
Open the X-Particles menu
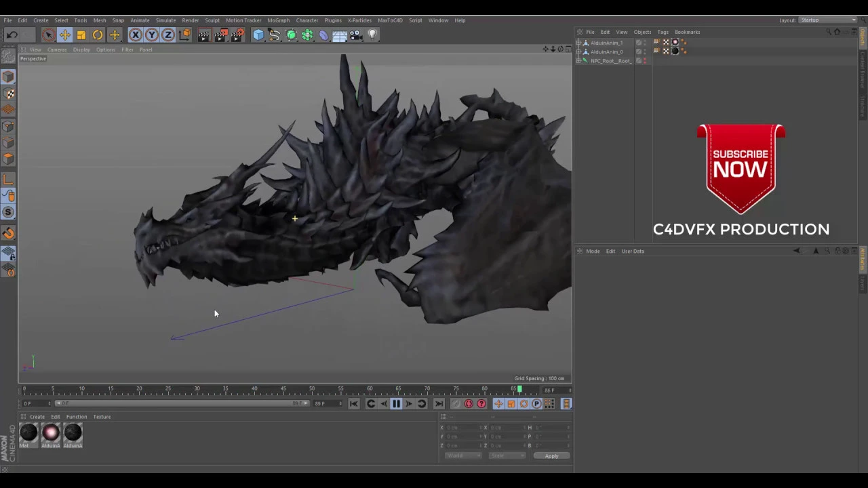pos(359,20)
